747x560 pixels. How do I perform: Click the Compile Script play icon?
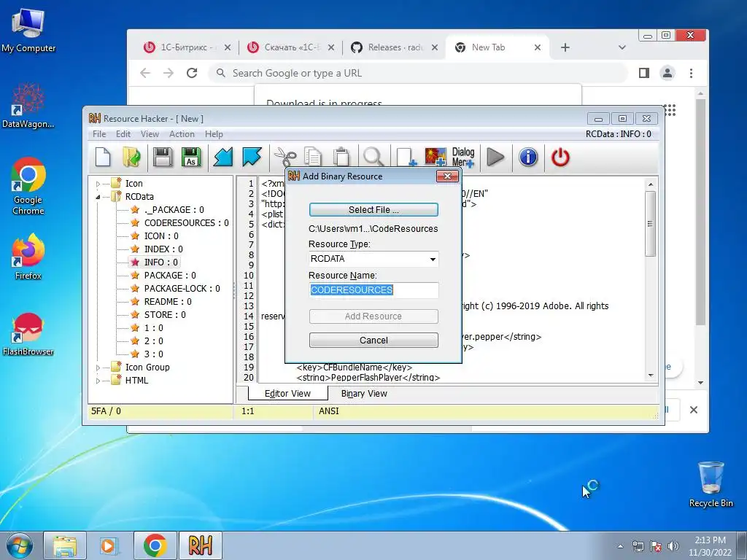pyautogui.click(x=495, y=157)
